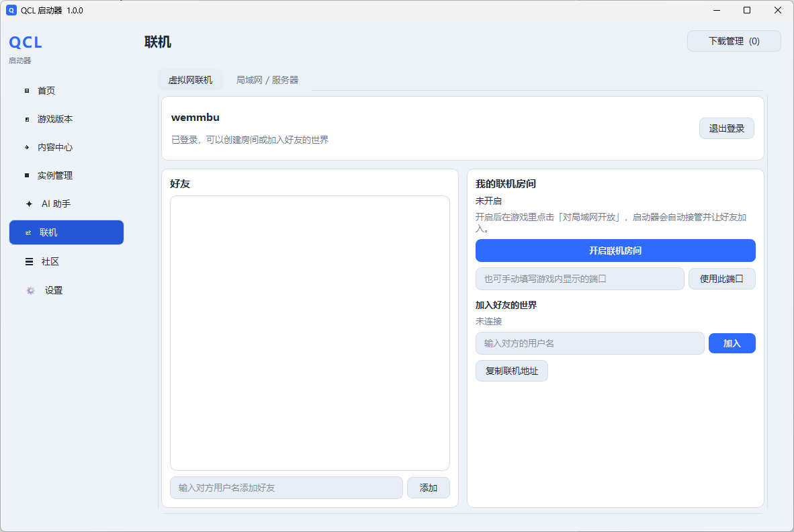This screenshot has height=532, width=794.
Task: Click the 我的联机房间 heading
Action: coord(505,184)
